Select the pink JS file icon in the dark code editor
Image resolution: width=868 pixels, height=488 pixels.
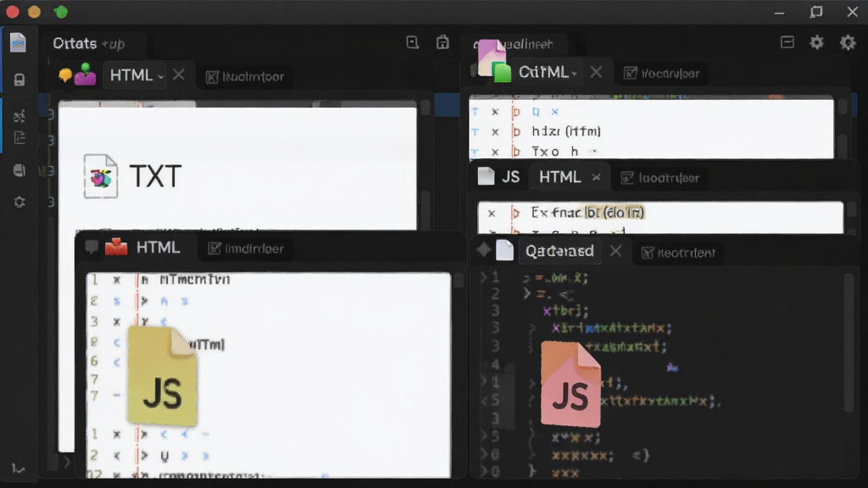pyautogui.click(x=570, y=384)
